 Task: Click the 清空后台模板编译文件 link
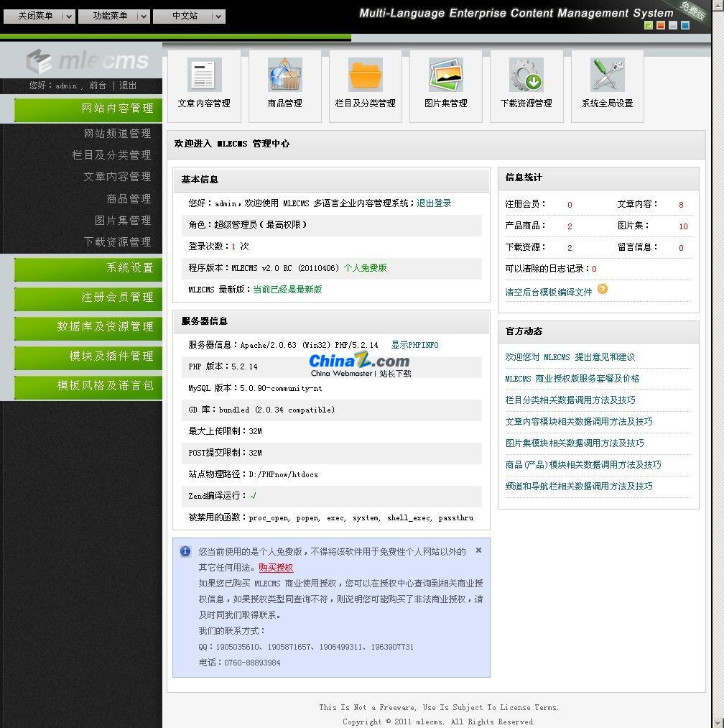(x=549, y=292)
